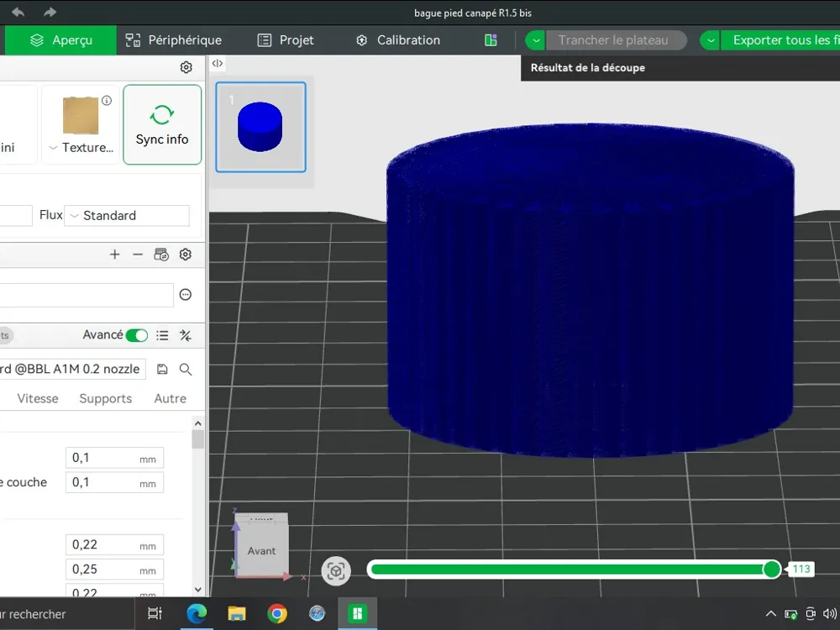
Task: Open Google Chrome from the taskbar
Action: 277,613
